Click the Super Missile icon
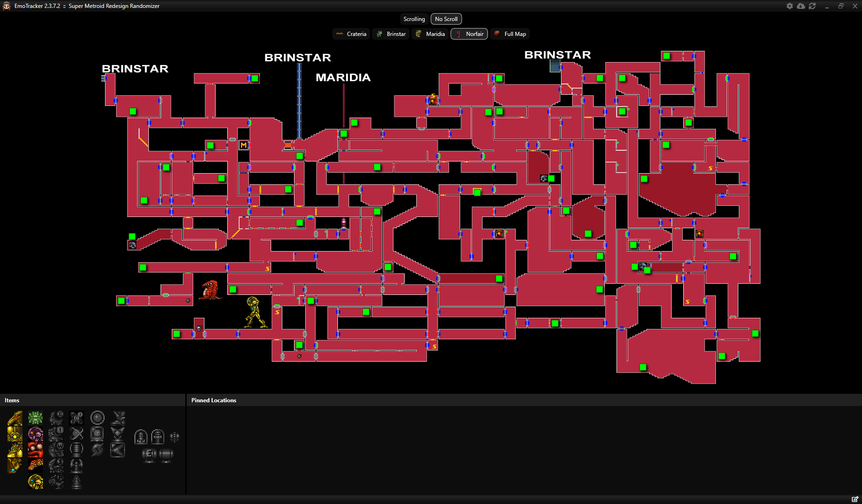862x504 pixels. point(158,436)
